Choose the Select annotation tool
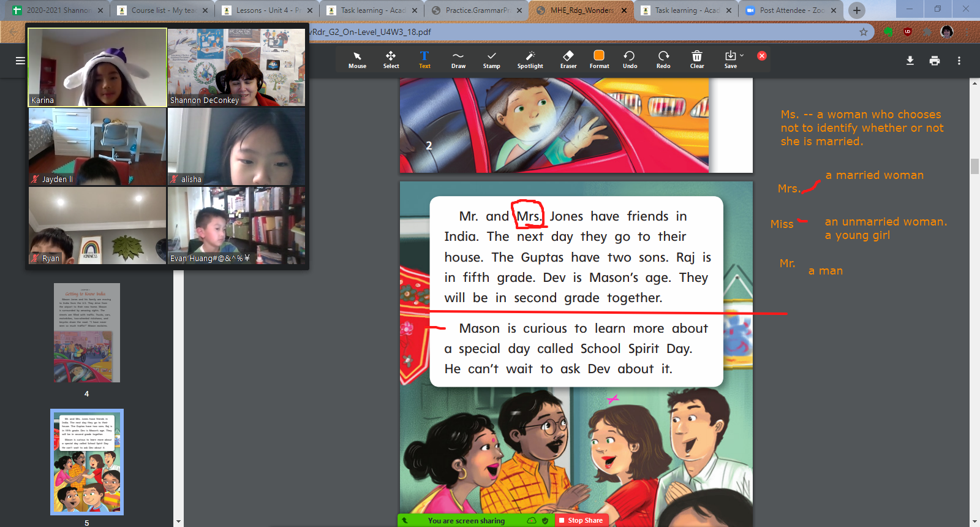980x527 pixels. pos(391,59)
